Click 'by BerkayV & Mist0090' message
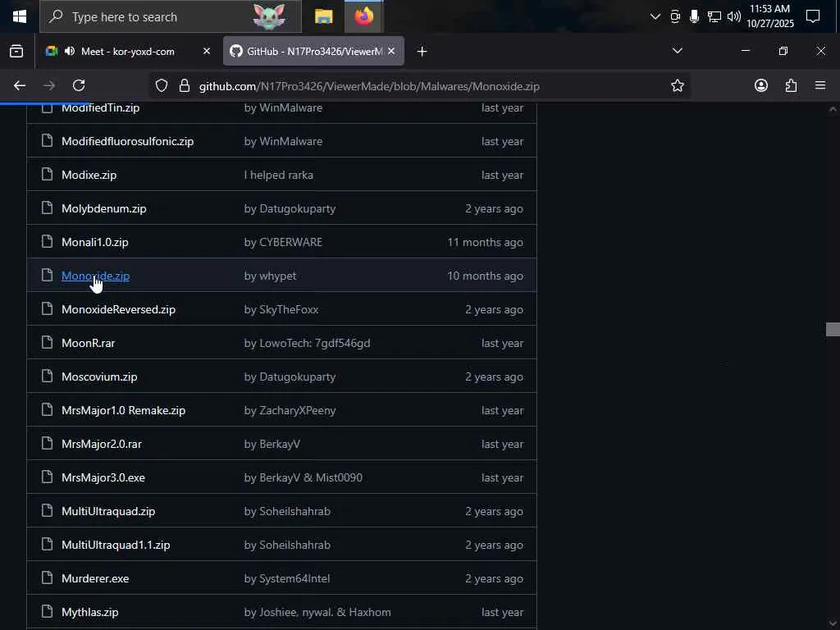 point(304,478)
